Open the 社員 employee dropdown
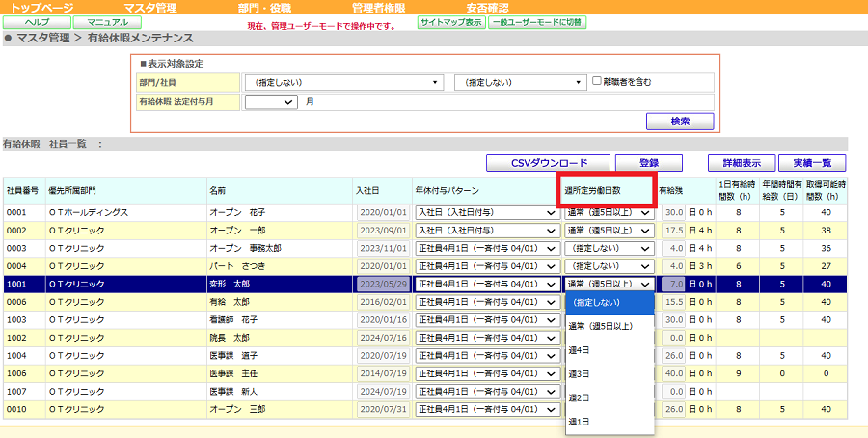The image size is (868, 438). point(521,83)
